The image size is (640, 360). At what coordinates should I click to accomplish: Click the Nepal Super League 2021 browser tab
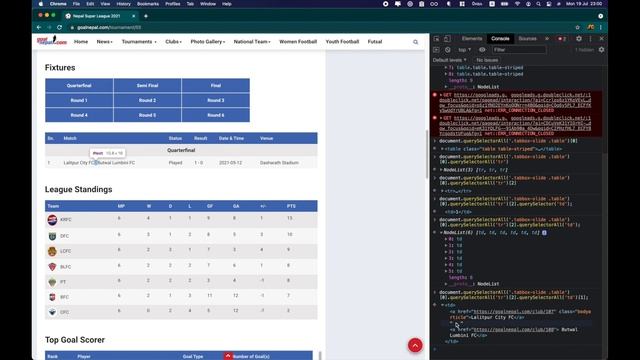(x=100, y=16)
